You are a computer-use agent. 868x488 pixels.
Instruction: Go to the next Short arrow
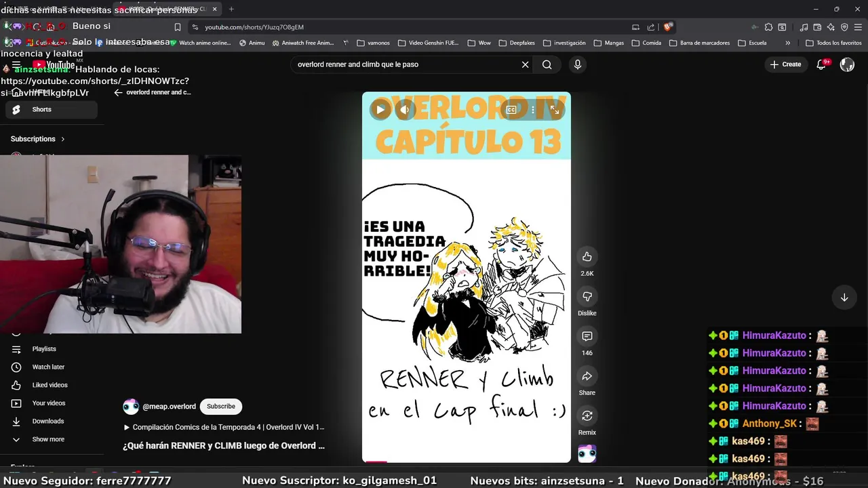tap(844, 298)
